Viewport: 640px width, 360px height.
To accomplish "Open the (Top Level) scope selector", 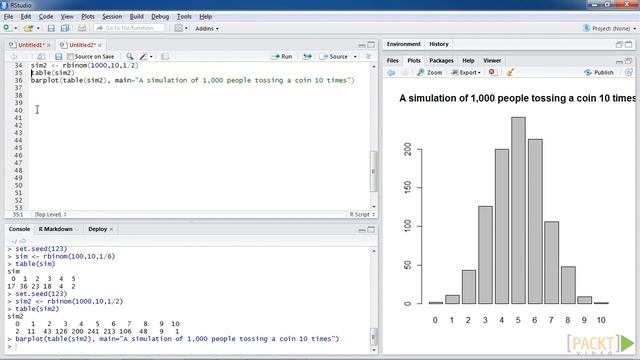I will [51, 214].
